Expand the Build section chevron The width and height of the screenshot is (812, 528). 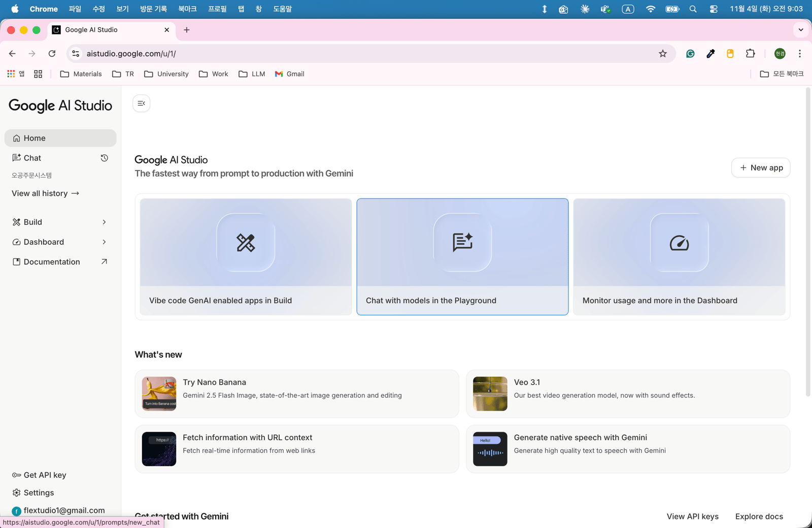click(104, 222)
